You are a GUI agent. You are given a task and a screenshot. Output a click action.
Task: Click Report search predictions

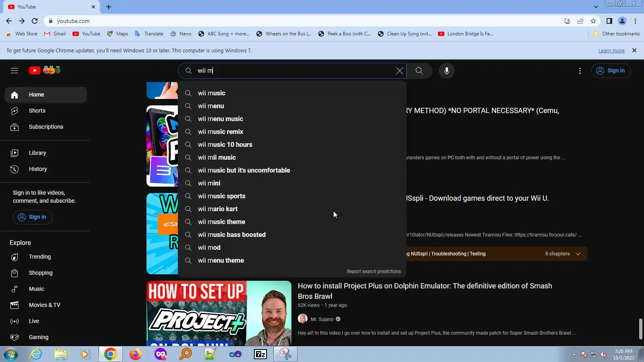374,271
